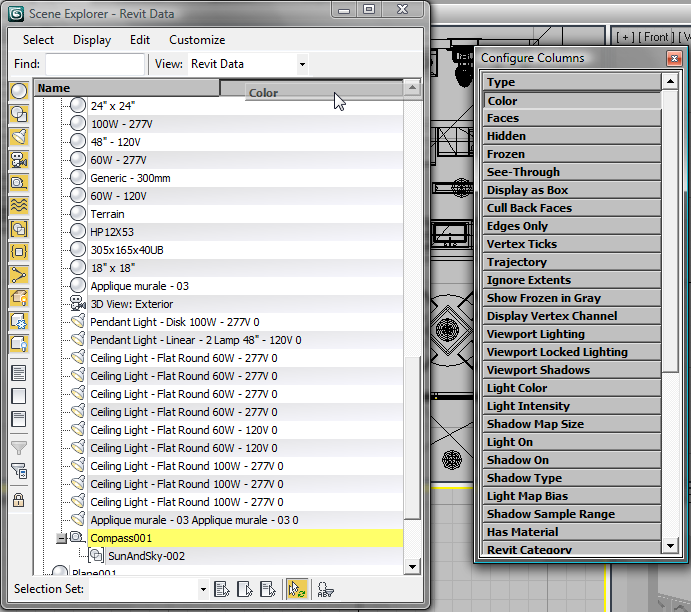This screenshot has height=612, width=691.
Task: Click the Select All list icon
Action: pyautogui.click(x=19, y=373)
